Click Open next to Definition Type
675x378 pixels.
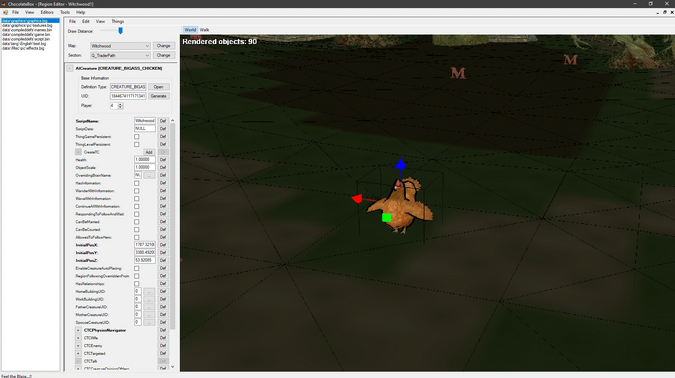tap(158, 87)
